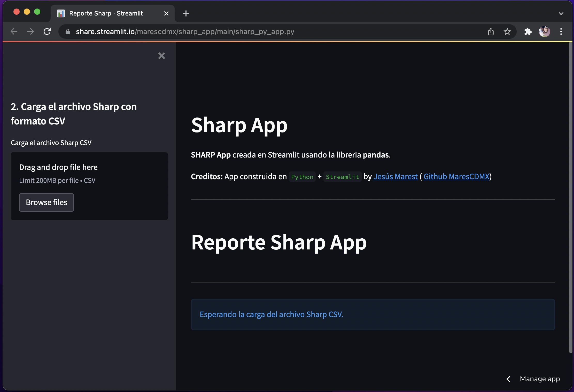The height and width of the screenshot is (392, 574).
Task: Click the drag and drop file area
Action: coord(89,186)
